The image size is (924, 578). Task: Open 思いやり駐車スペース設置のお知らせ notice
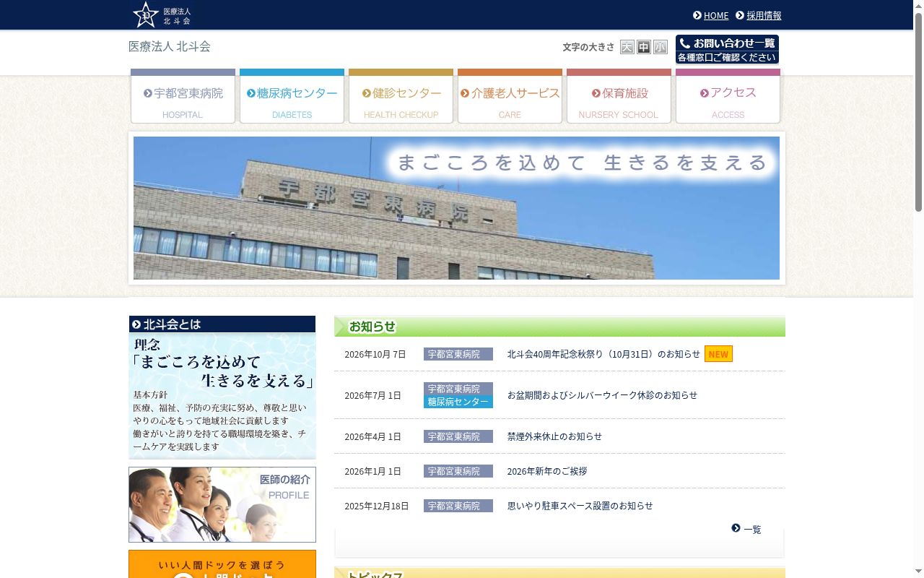click(580, 506)
